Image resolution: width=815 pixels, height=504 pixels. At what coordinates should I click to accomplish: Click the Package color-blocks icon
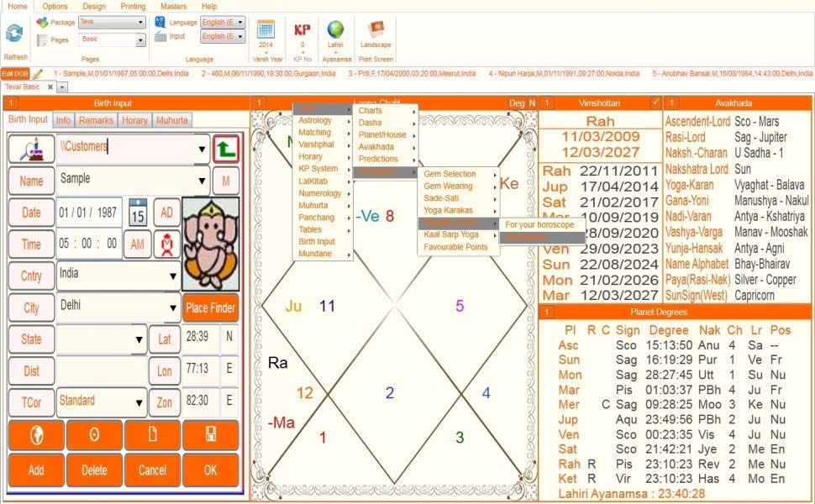(x=42, y=23)
